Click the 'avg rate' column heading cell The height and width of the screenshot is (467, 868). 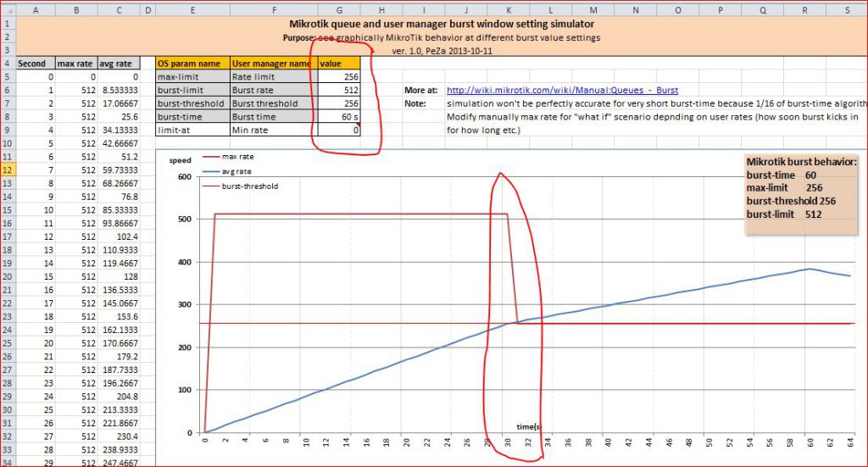[116, 64]
